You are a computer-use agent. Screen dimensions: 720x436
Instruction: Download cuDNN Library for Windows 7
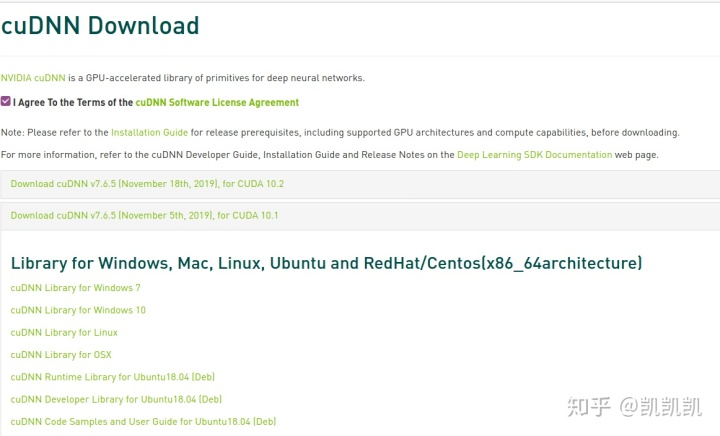click(75, 288)
